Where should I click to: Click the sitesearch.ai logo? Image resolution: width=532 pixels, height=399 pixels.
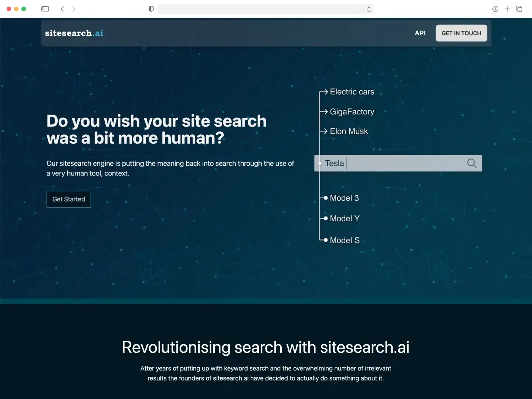(74, 33)
